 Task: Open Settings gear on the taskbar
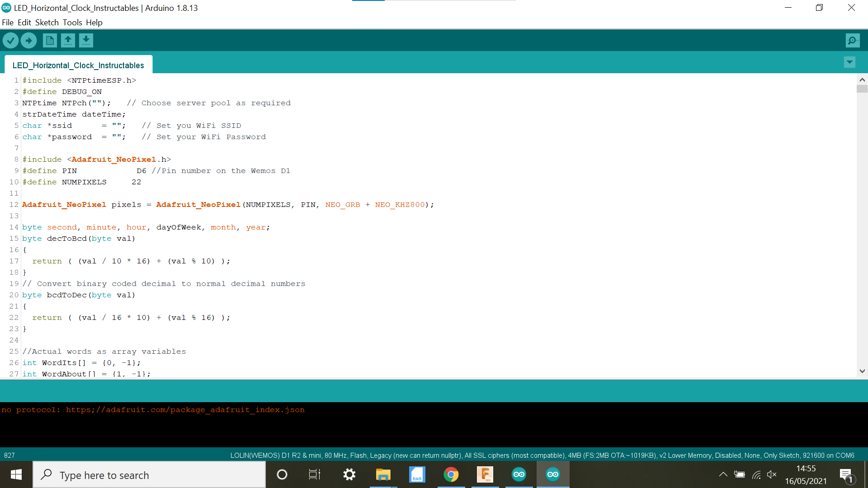coord(349,474)
